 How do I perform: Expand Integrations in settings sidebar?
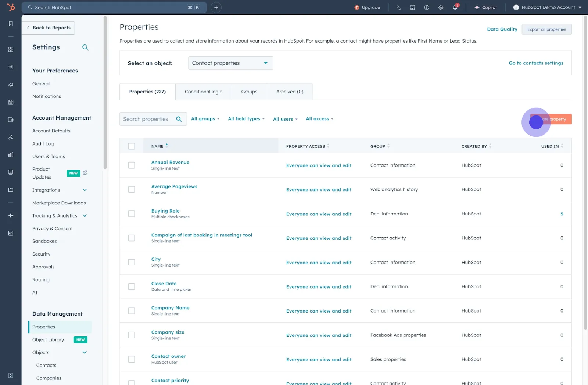point(85,190)
